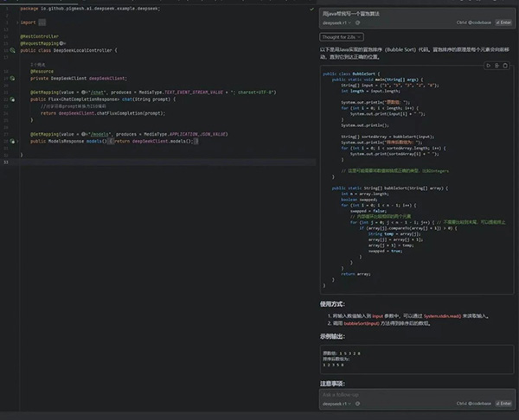Click gutter endpoint icon beside chat method
The width and height of the screenshot is (519, 420).
[12, 99]
